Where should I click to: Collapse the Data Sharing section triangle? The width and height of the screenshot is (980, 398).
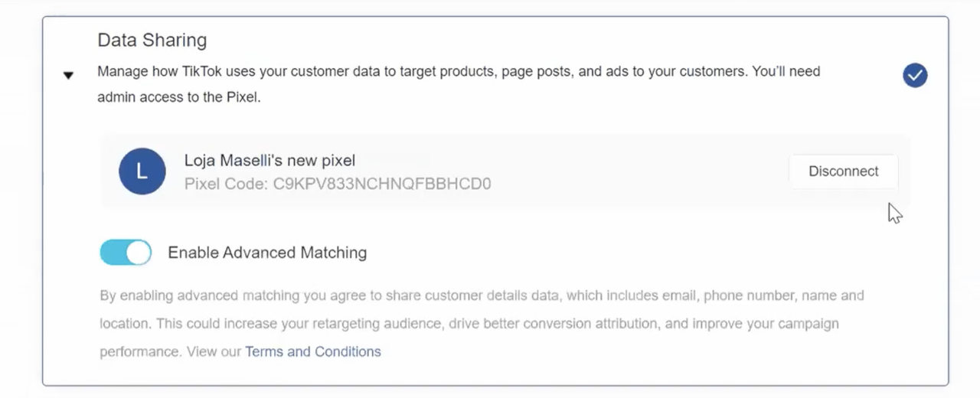[x=68, y=75]
